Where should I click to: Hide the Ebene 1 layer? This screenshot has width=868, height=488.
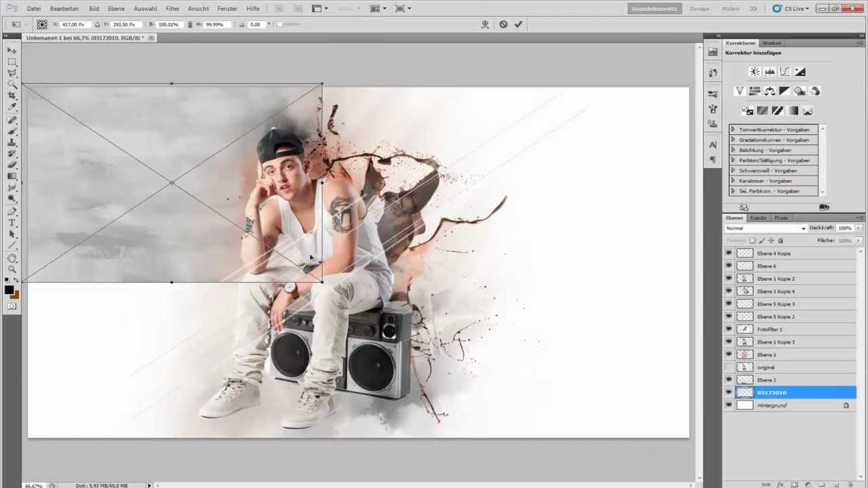[728, 354]
